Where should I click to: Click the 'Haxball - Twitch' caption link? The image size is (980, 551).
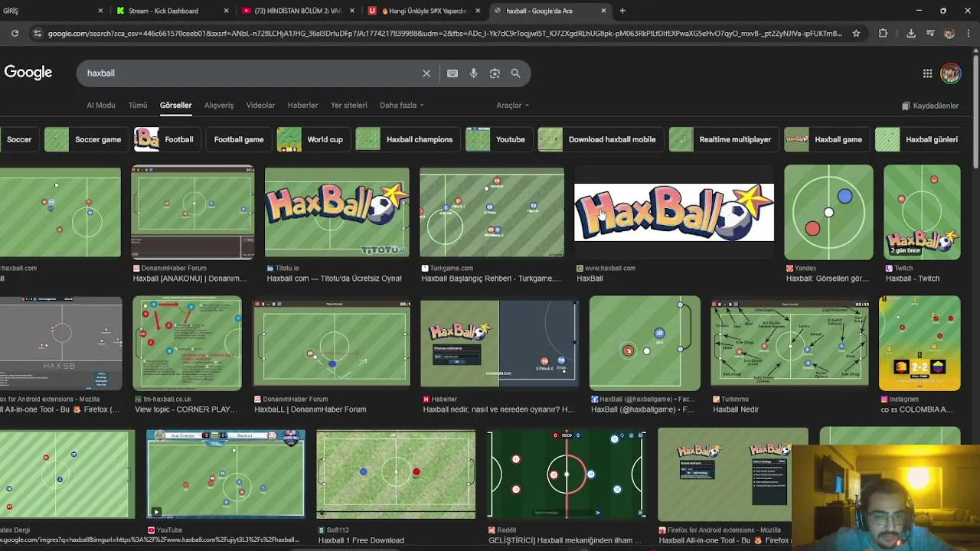[x=913, y=279]
